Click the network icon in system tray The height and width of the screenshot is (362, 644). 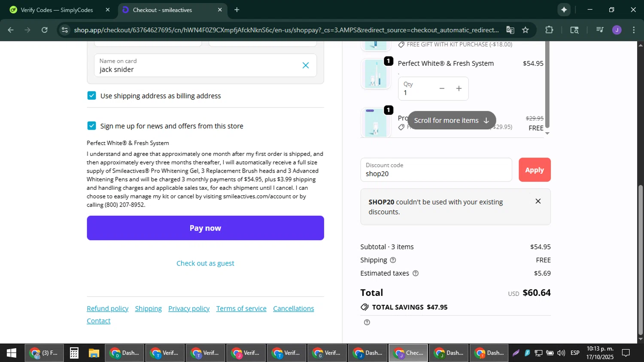[538, 353]
